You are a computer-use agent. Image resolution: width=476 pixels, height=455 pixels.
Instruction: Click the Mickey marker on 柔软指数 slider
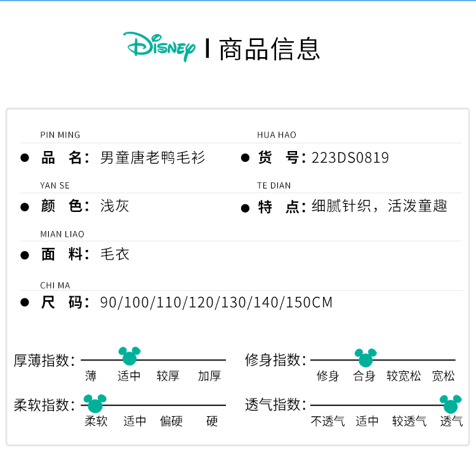95,404
